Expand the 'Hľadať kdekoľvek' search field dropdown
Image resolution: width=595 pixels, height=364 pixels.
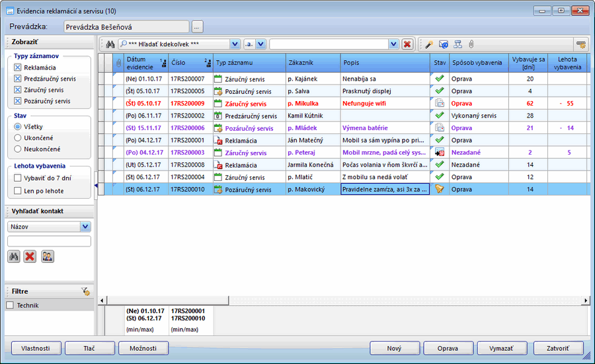click(234, 44)
